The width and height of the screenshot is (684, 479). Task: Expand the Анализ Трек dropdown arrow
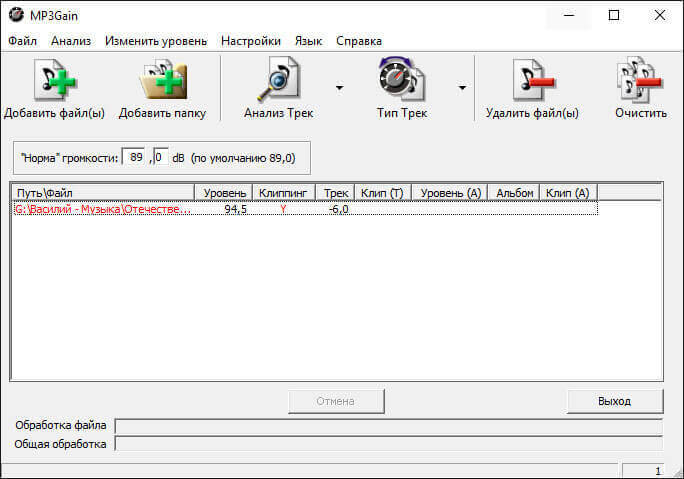click(x=339, y=88)
